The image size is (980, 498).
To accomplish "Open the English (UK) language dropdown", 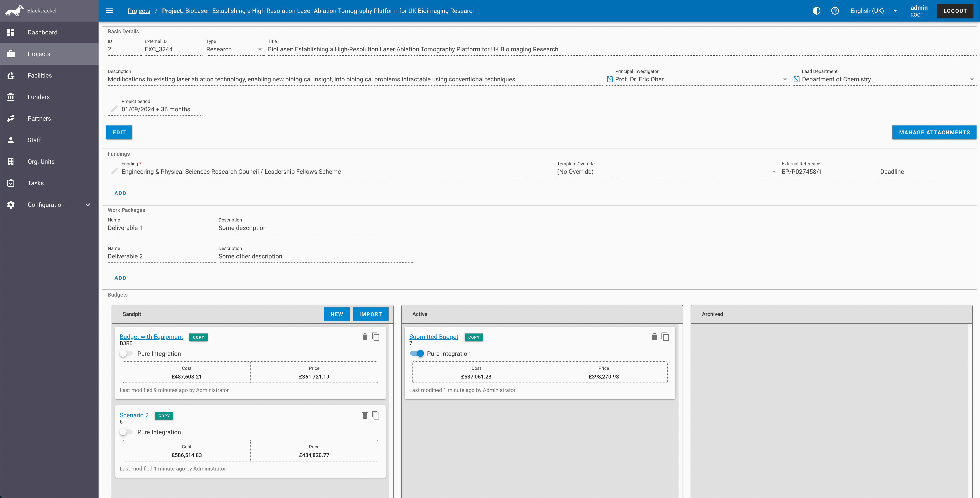I will tap(875, 11).
